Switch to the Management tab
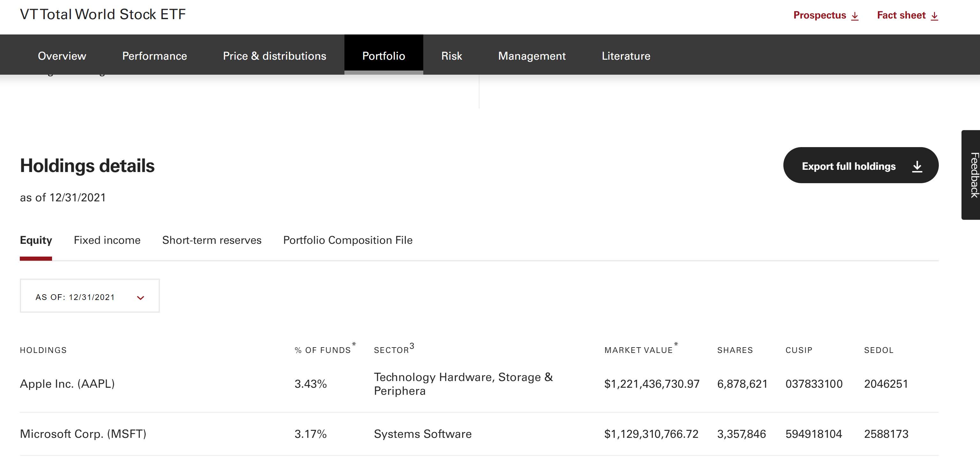The image size is (980, 464). click(532, 56)
